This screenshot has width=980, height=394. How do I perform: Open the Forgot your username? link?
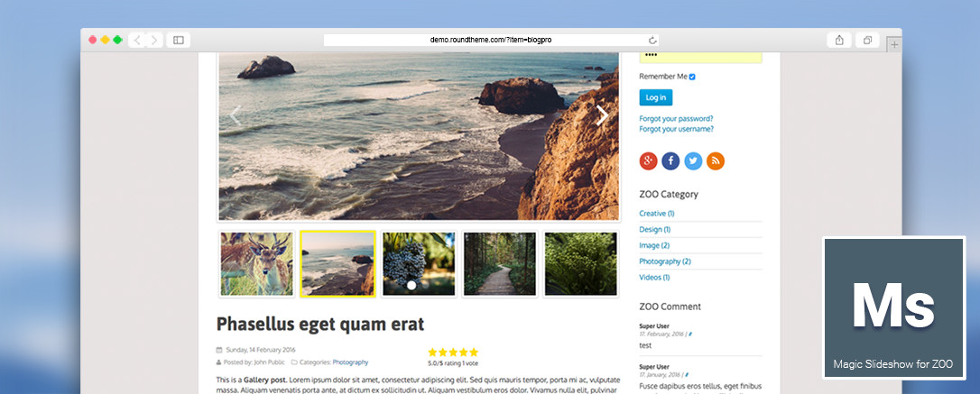[676, 129]
